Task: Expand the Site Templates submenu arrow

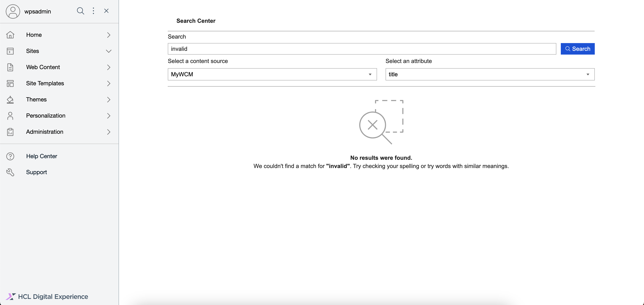Action: 109,83
